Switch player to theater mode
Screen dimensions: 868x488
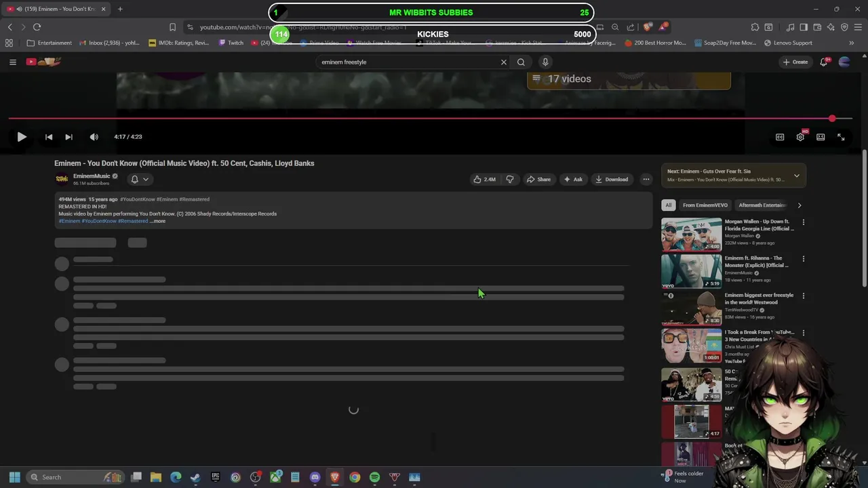pyautogui.click(x=821, y=137)
